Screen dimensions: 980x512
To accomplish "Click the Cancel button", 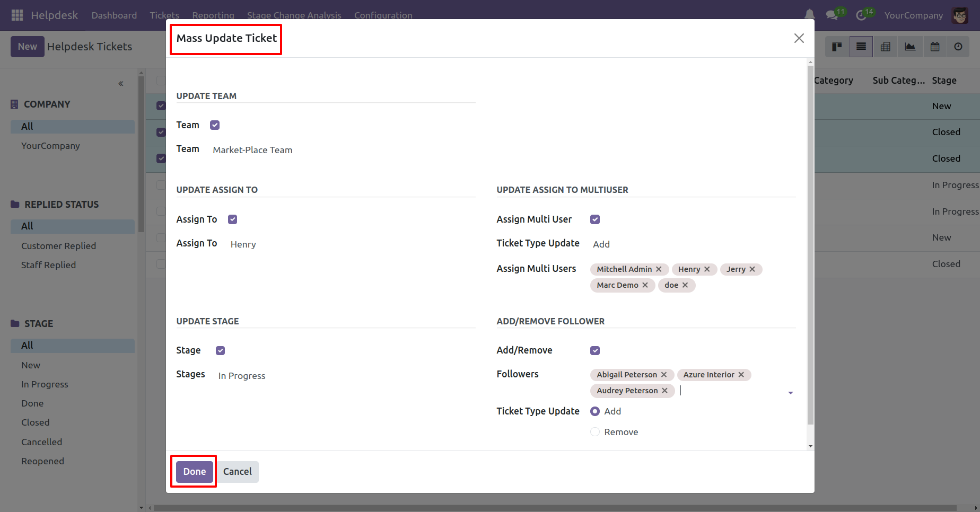I will [x=238, y=472].
